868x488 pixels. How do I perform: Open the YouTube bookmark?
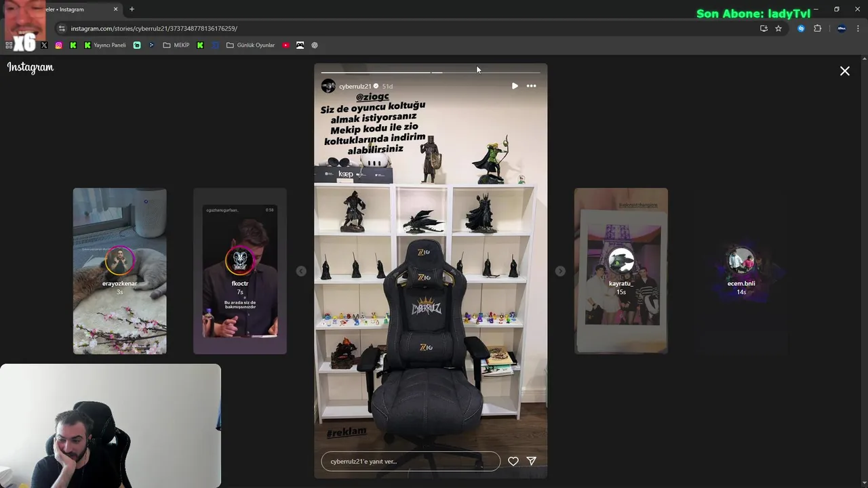click(285, 45)
